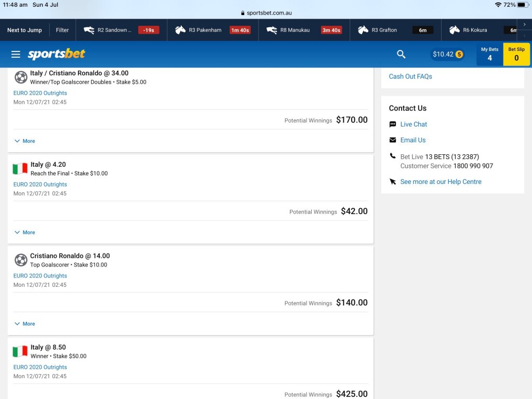Click bet title Italy / Cristiano Ronaldo @ 34.00
The image size is (532, 399).
pos(79,73)
